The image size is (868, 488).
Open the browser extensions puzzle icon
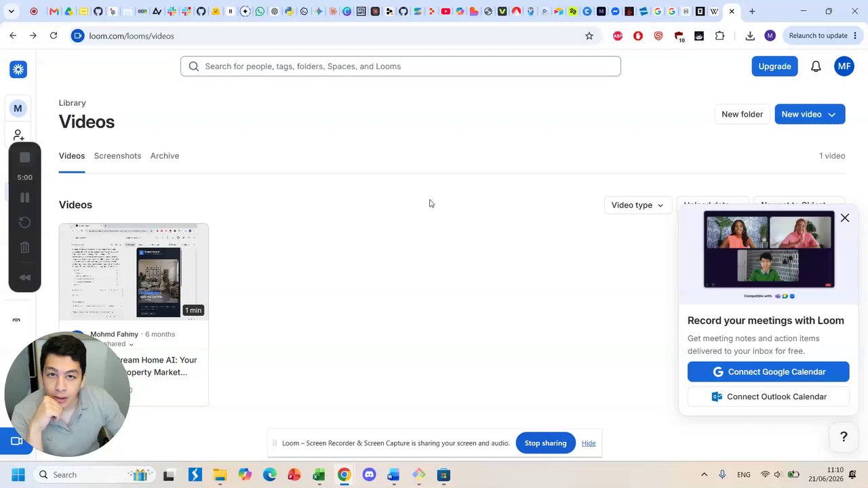(720, 36)
